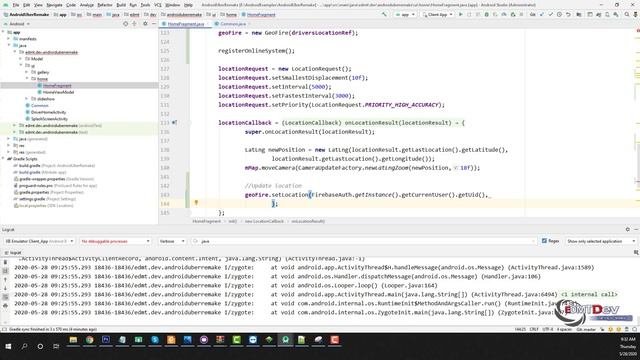The height and width of the screenshot is (360, 640).
Task: Open Skype from the taskbar
Action: tap(155, 340)
